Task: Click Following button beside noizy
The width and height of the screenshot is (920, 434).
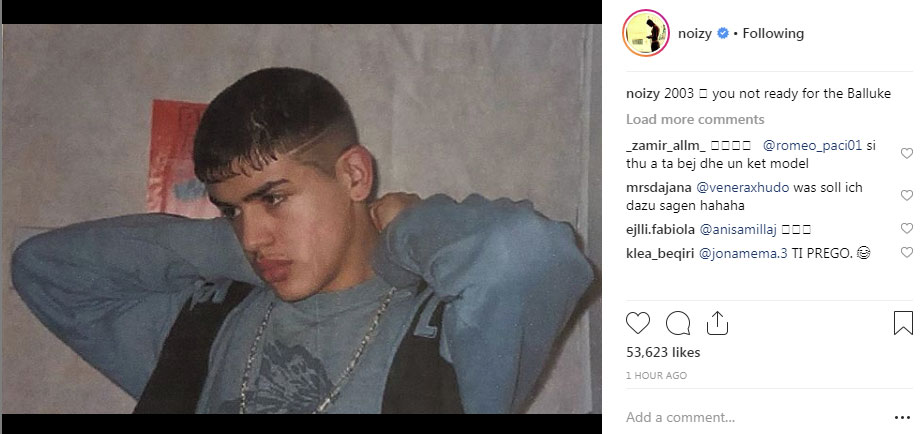Action: coord(773,33)
